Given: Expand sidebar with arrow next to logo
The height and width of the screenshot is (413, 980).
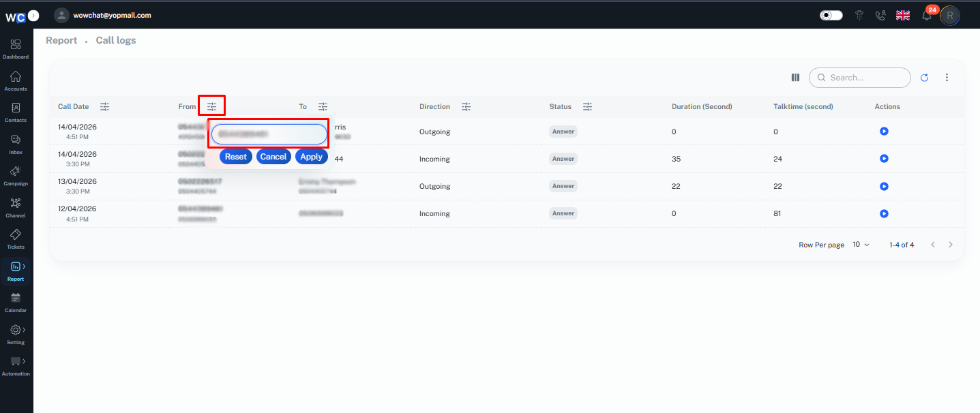Looking at the screenshot, I should coord(34,15).
